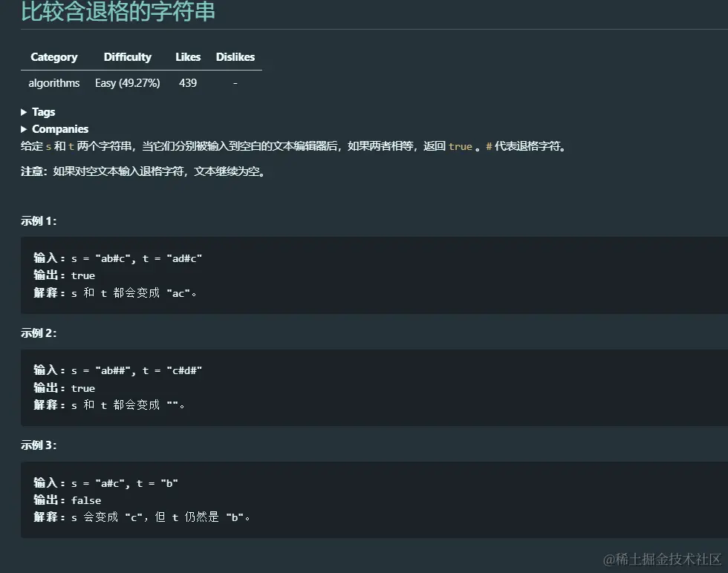Click the Difficulty column header
Screen dimensions: 728x573
[x=127, y=56]
